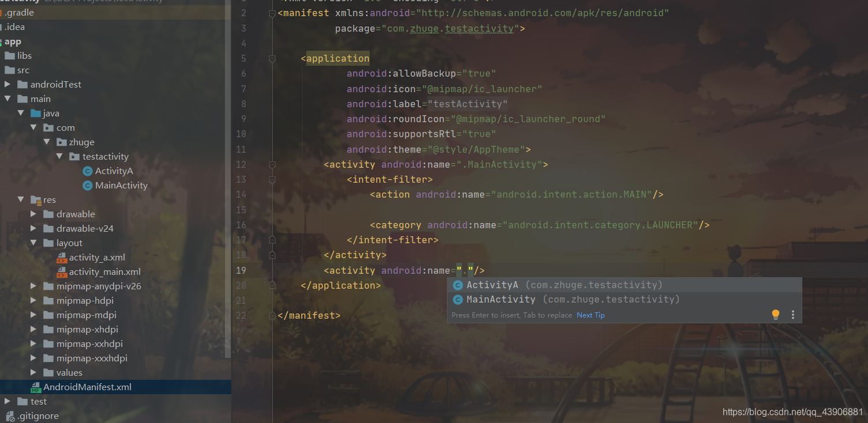Fold the manifest tag at line 2
The image size is (868, 423).
[x=272, y=13]
